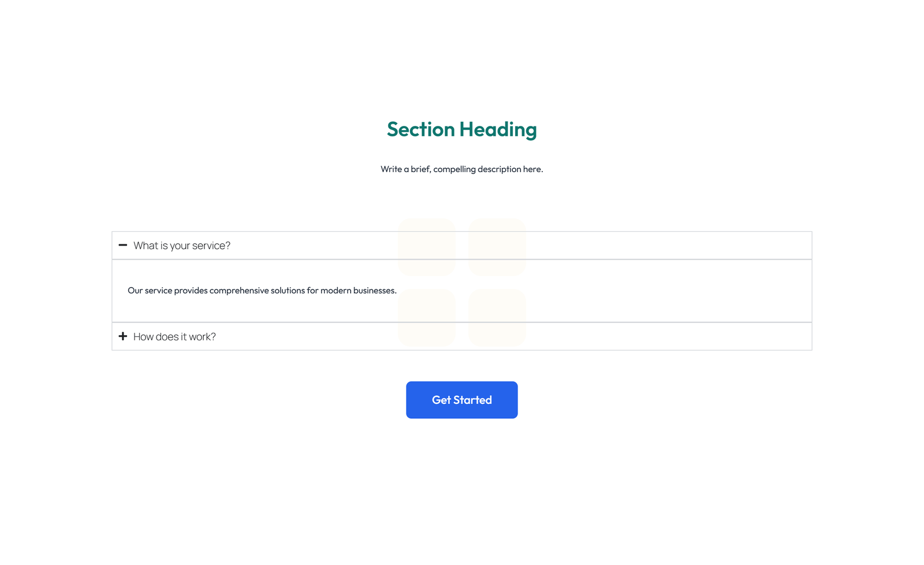Click the top-left decorative rounded square shape
Screen dimensions: 924x565
coord(427,247)
